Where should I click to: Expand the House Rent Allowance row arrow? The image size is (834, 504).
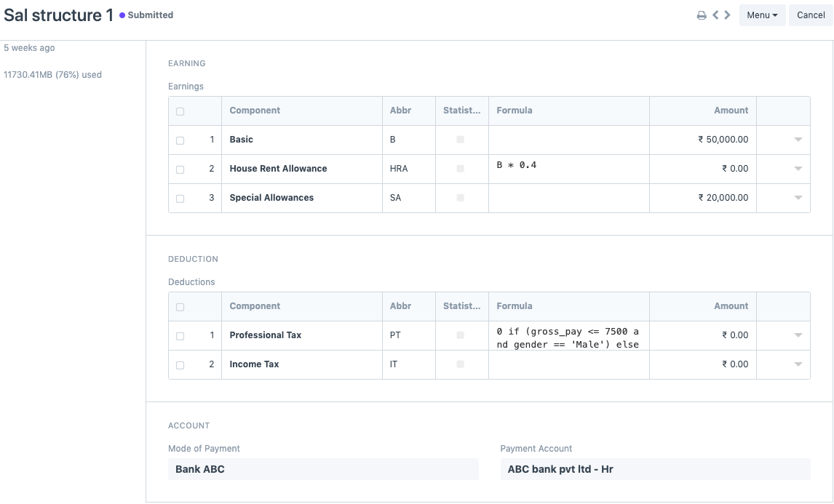coord(798,169)
